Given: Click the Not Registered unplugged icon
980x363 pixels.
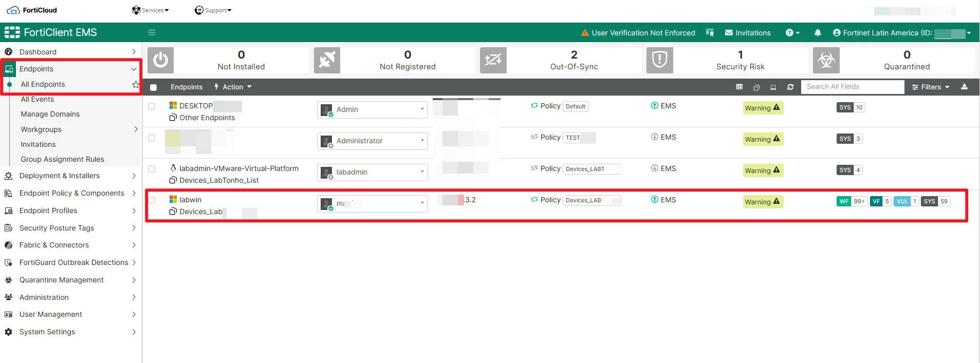Looking at the screenshot, I should (x=327, y=60).
